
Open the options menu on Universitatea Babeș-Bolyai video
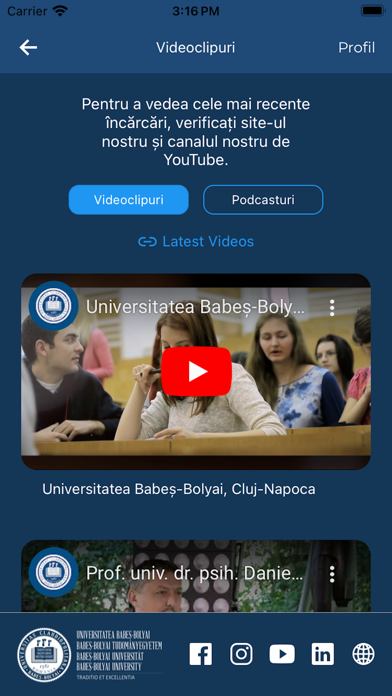point(332,308)
